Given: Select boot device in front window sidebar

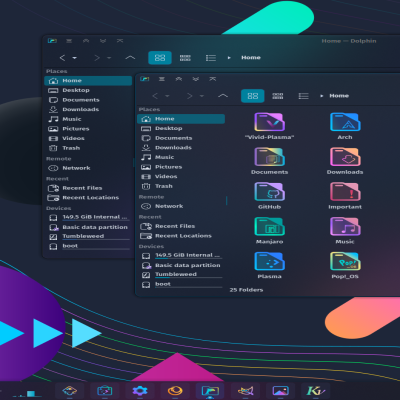Looking at the screenshot, I should pos(181,284).
